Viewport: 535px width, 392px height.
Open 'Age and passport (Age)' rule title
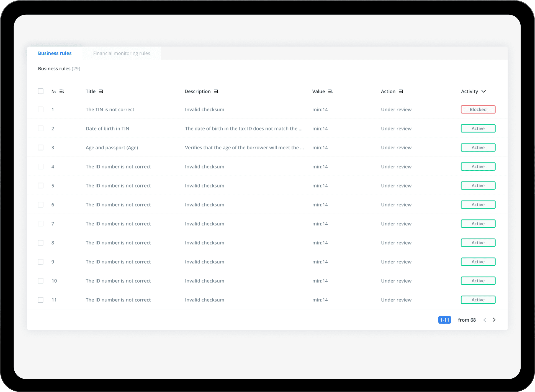[x=112, y=148]
